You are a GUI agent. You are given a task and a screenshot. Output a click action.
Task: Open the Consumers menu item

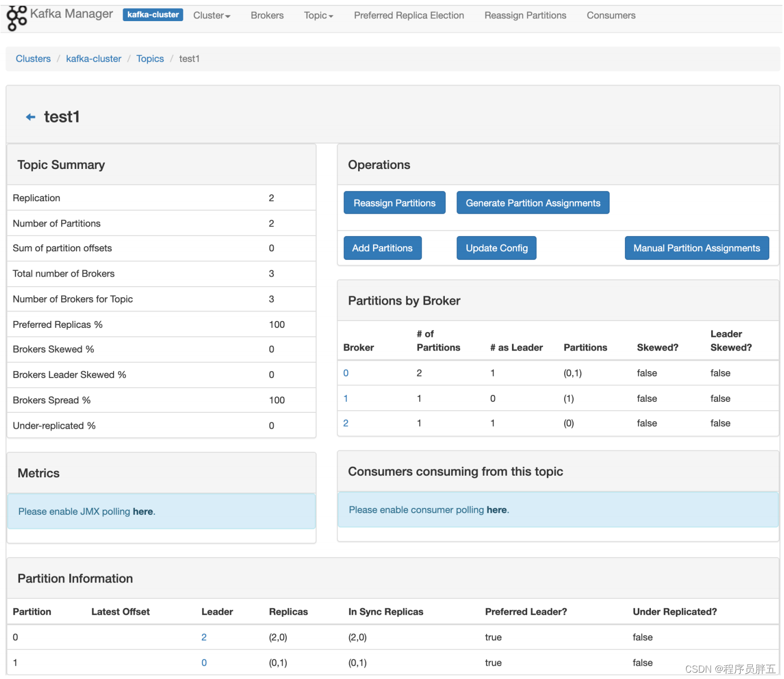[x=611, y=15]
